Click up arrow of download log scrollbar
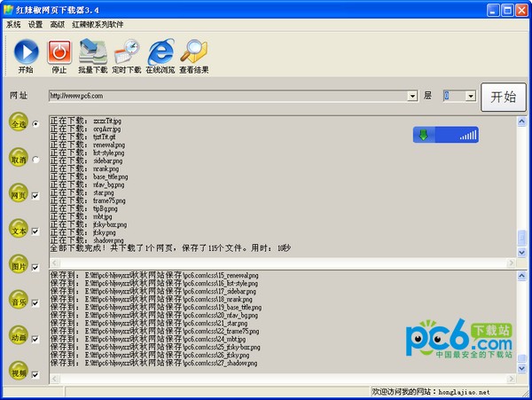The image size is (532, 400). point(522,122)
